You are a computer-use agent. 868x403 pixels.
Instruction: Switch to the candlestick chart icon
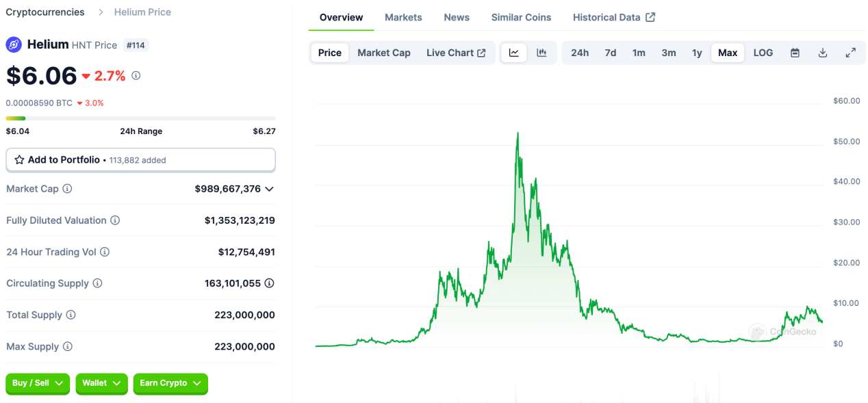tap(542, 52)
